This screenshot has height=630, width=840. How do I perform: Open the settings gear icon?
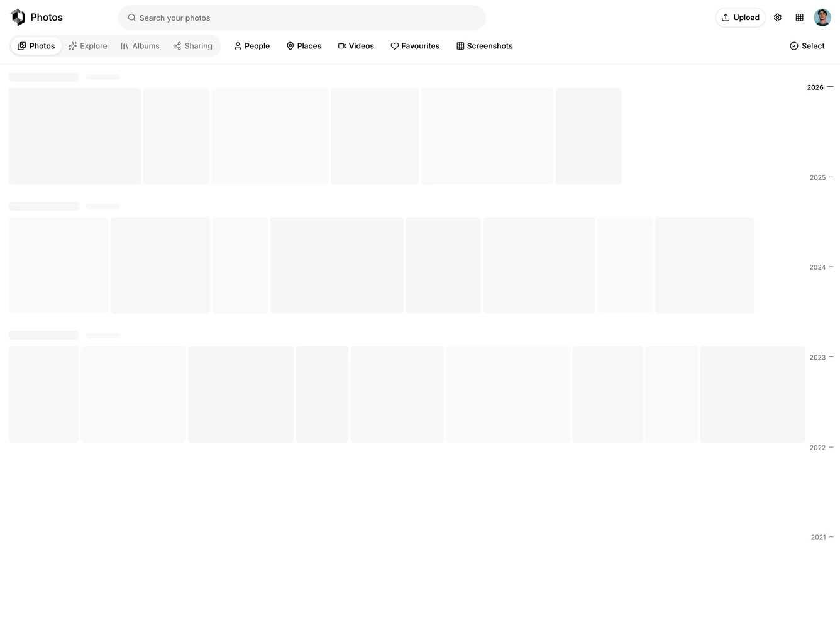(x=778, y=18)
